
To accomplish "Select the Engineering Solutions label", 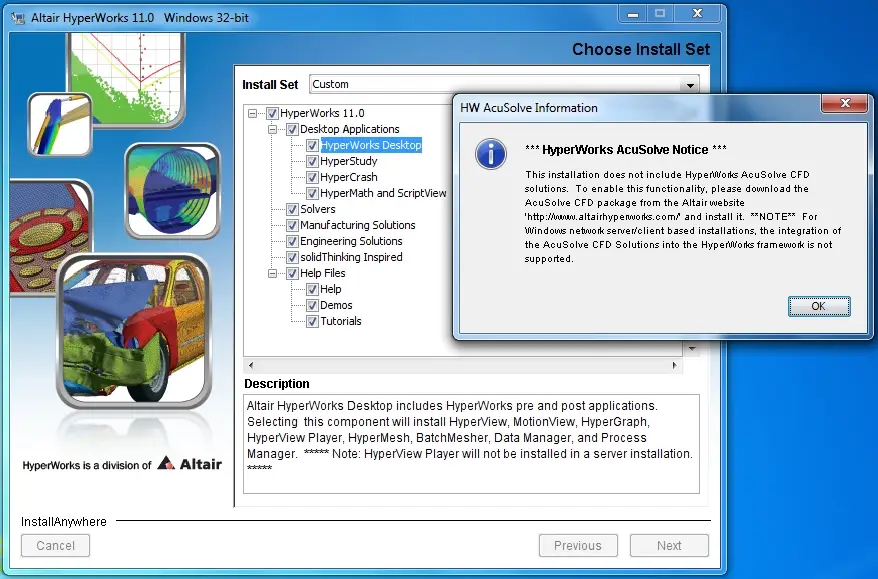I will pos(351,241).
